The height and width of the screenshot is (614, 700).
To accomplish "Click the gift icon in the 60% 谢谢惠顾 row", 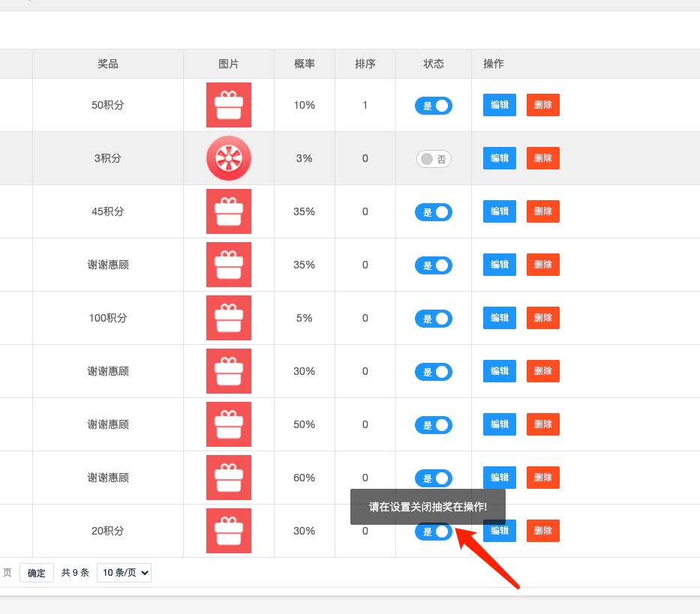I will click(x=229, y=478).
